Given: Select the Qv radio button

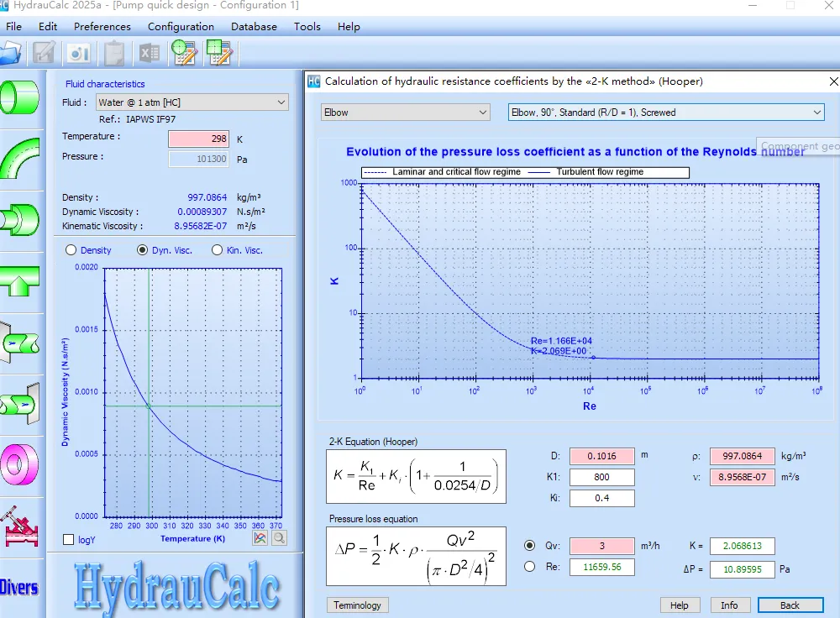Looking at the screenshot, I should pyautogui.click(x=529, y=546).
